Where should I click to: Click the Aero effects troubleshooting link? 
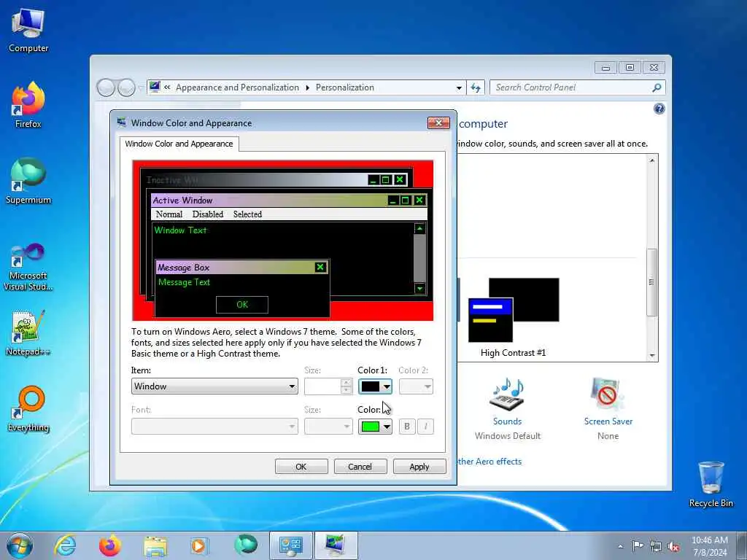point(489,462)
